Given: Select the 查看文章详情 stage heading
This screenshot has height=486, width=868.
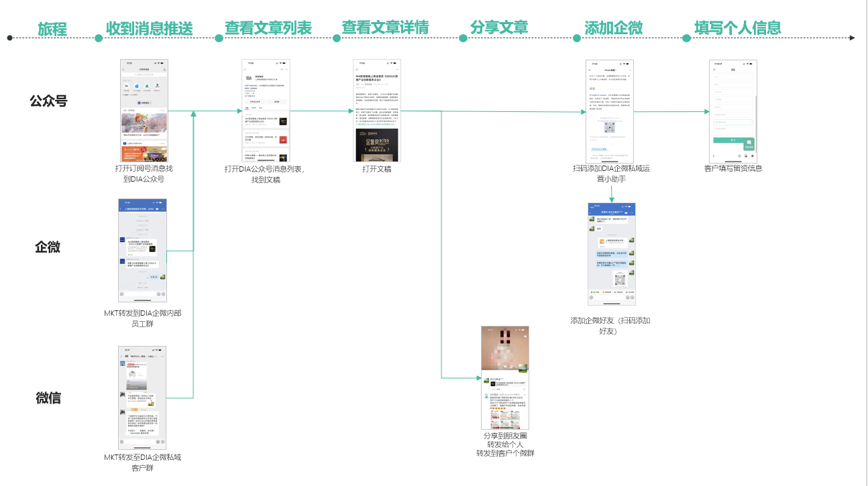Looking at the screenshot, I should pyautogui.click(x=385, y=27).
